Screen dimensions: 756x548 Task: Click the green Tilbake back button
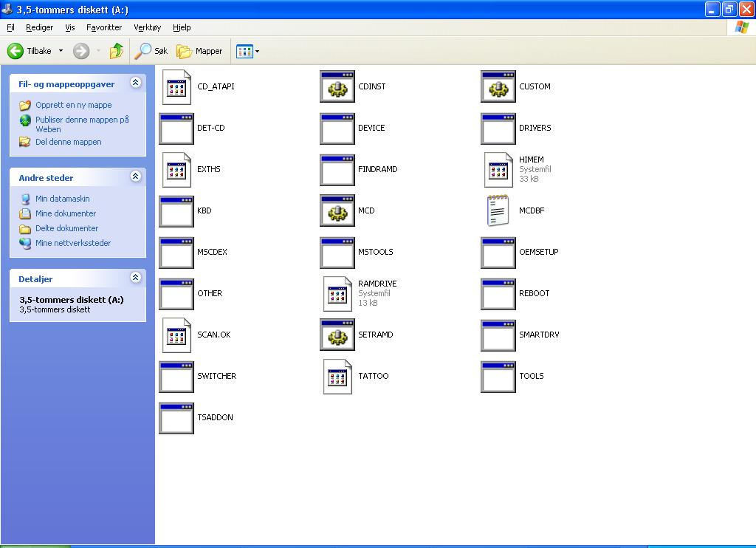tap(30, 51)
